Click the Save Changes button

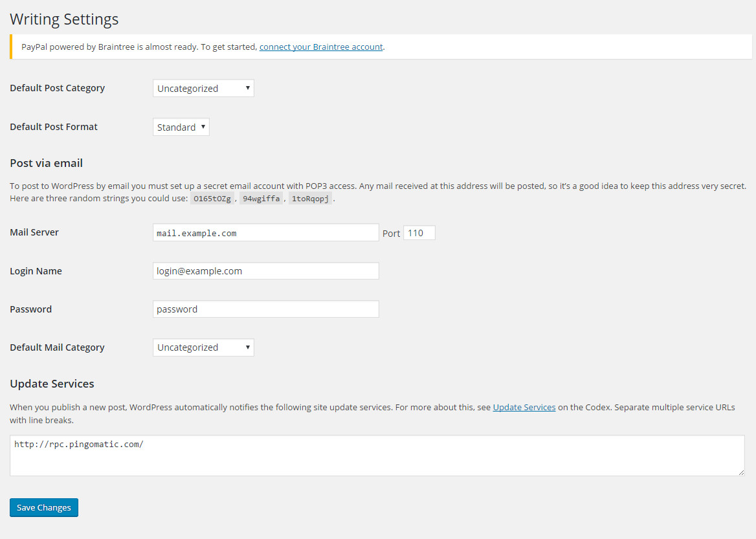point(44,508)
